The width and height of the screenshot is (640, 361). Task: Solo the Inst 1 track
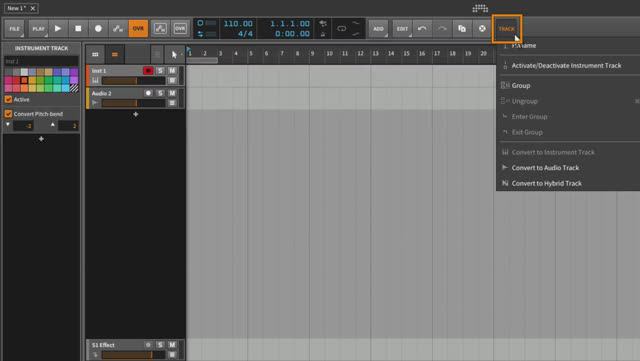pos(160,71)
